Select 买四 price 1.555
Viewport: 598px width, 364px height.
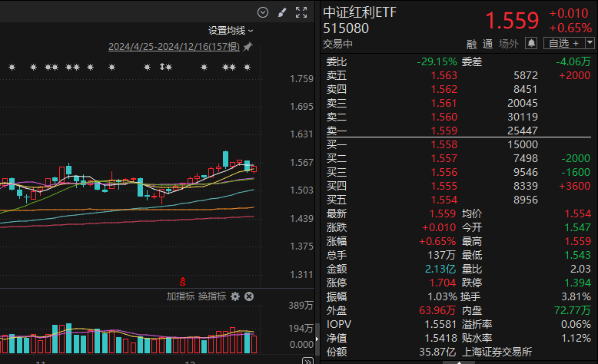[x=444, y=186]
